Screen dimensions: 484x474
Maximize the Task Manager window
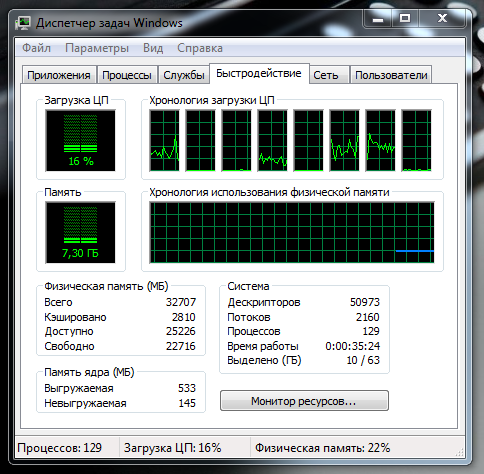click(405, 19)
